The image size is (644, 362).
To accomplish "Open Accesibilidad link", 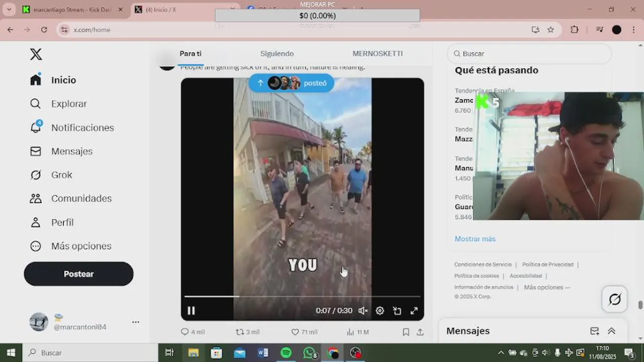I will click(526, 276).
